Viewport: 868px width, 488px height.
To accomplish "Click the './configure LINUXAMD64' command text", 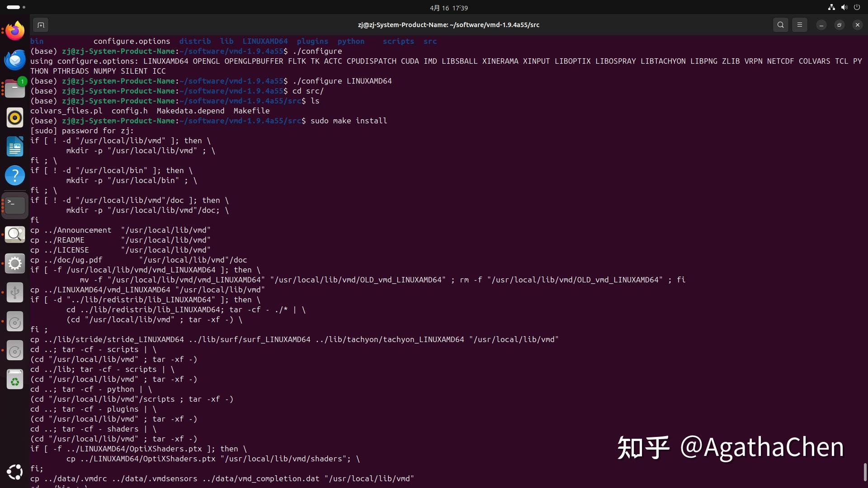I will (x=342, y=81).
